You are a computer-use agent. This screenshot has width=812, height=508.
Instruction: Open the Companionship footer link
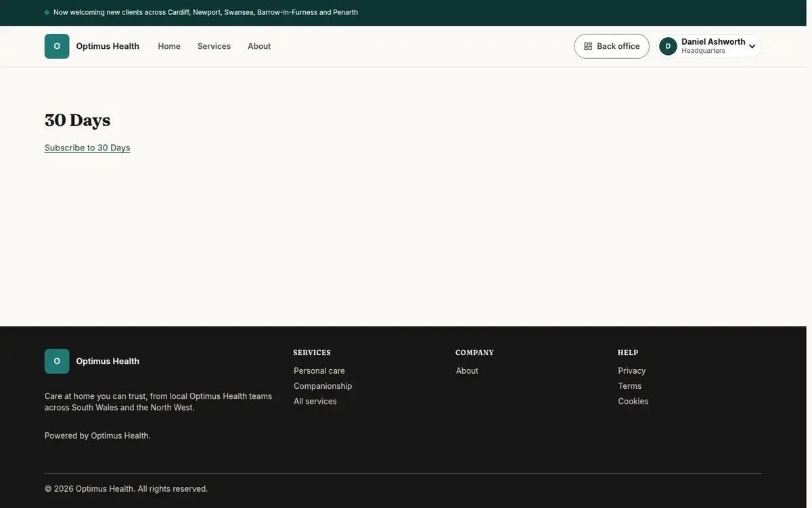coord(323,386)
